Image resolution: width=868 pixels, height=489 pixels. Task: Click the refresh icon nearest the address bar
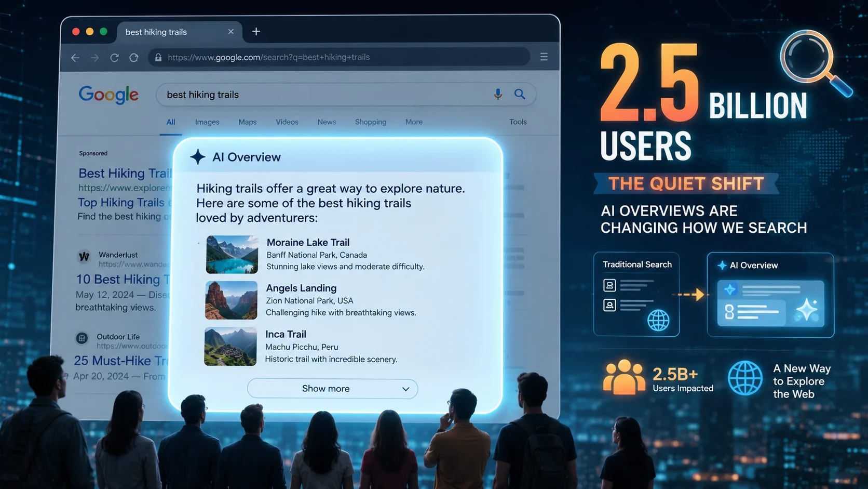coord(134,58)
